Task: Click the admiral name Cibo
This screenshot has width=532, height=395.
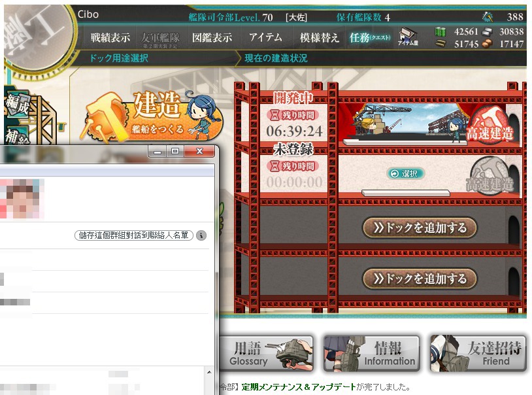Action: point(88,14)
